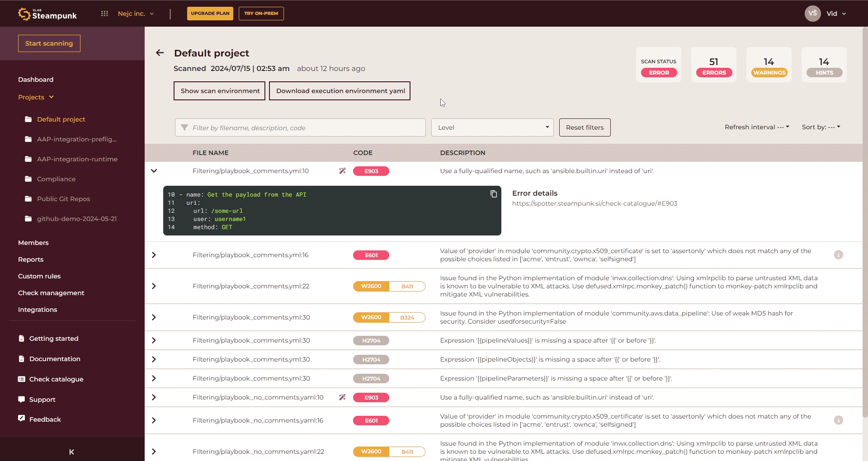Click the back arrow next to Default project
This screenshot has width=868, height=461.
coord(160,53)
